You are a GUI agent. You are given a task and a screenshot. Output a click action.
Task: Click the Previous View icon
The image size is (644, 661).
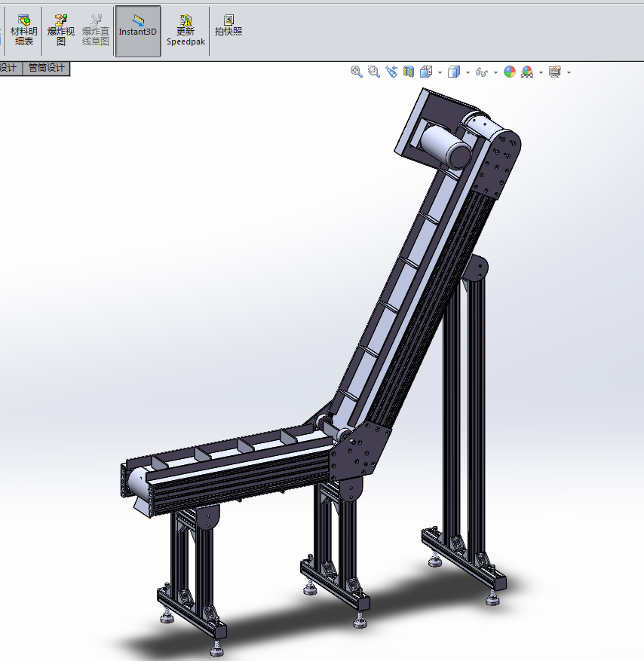(x=391, y=72)
